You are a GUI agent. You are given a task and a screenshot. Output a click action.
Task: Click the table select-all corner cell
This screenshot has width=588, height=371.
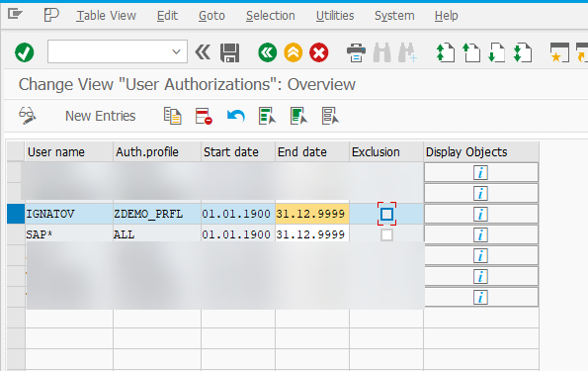tap(16, 151)
